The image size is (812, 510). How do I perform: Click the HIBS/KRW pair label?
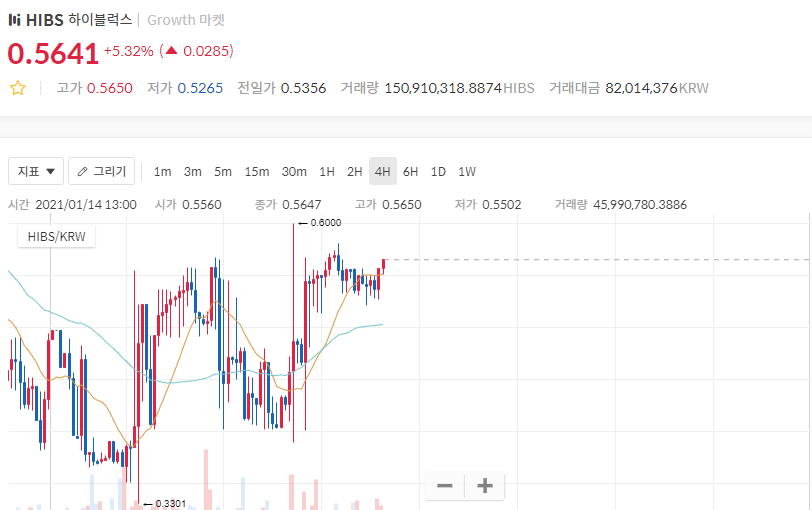56,237
